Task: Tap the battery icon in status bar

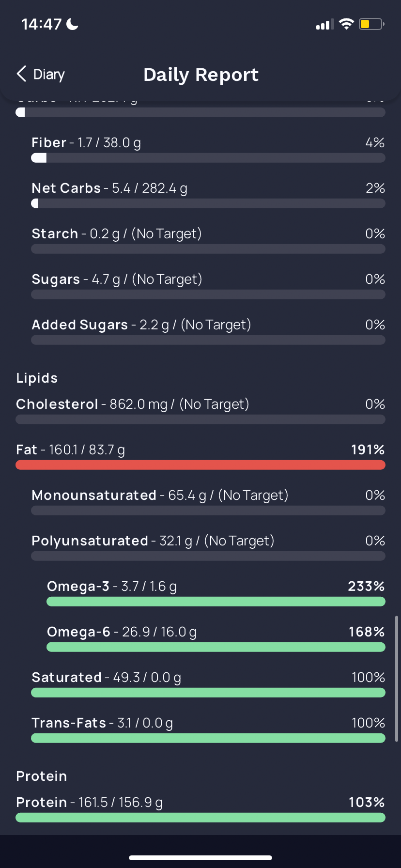Action: [371, 24]
